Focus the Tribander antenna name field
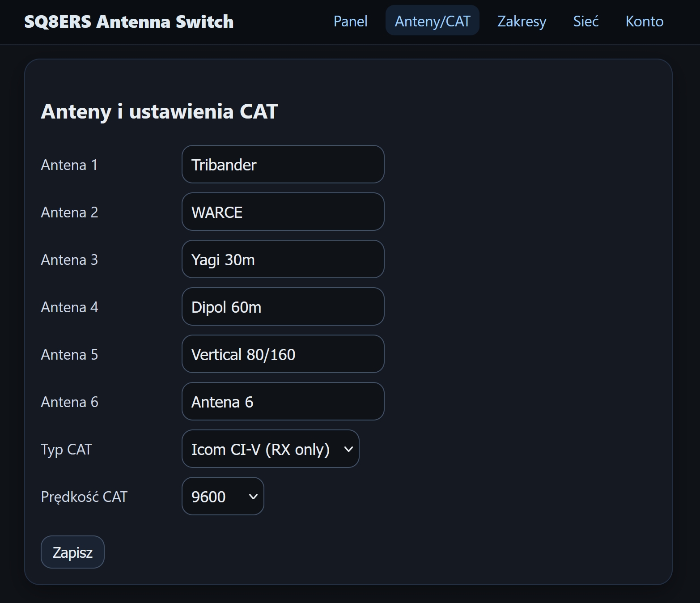 (283, 165)
